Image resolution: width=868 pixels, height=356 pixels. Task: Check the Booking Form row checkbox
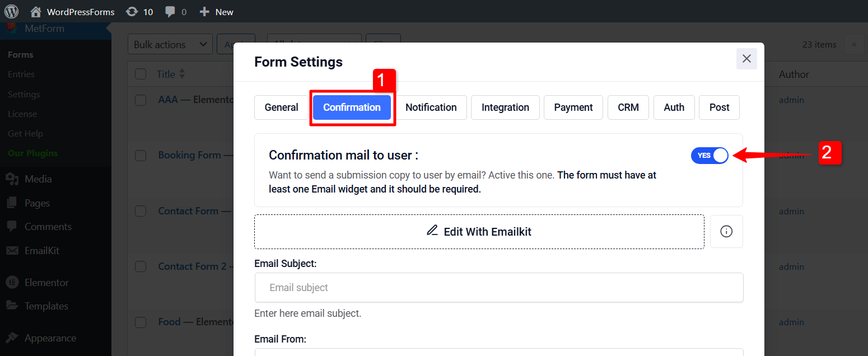click(x=141, y=155)
